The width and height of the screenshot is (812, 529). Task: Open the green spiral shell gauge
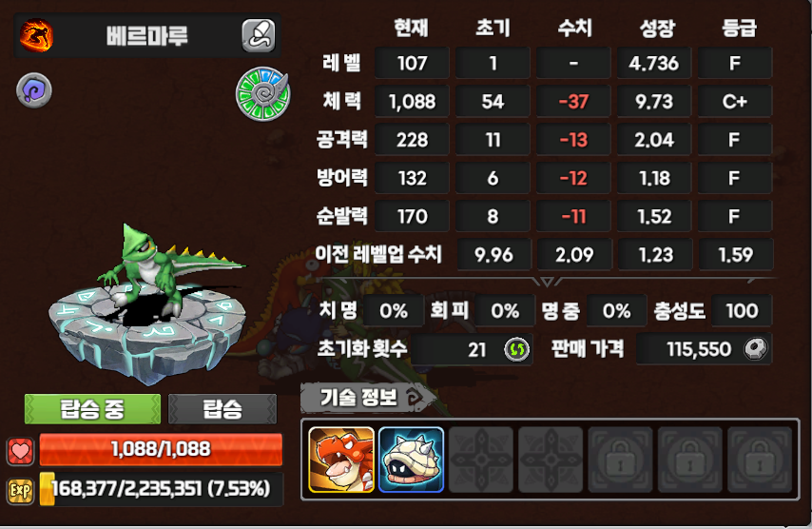tap(262, 94)
